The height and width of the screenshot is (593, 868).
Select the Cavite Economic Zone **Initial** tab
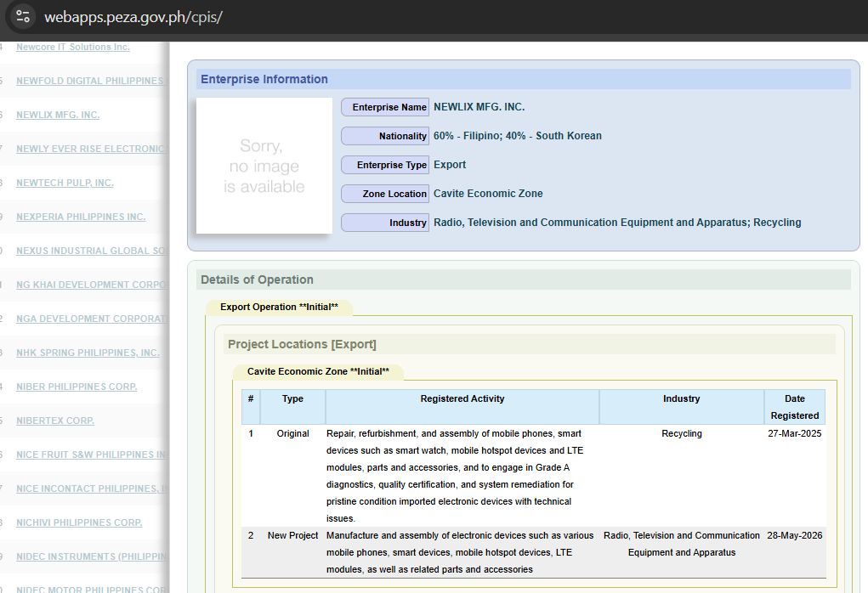pos(318,372)
